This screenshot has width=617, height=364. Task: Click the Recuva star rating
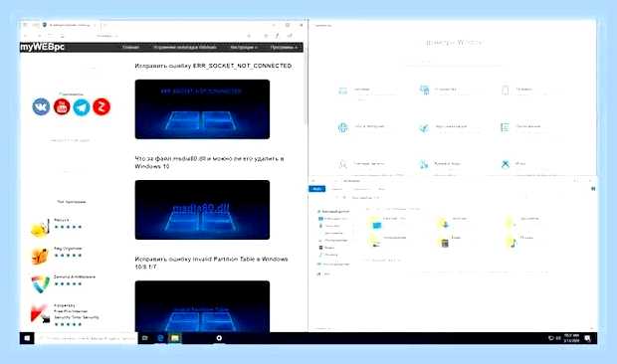pos(68,227)
